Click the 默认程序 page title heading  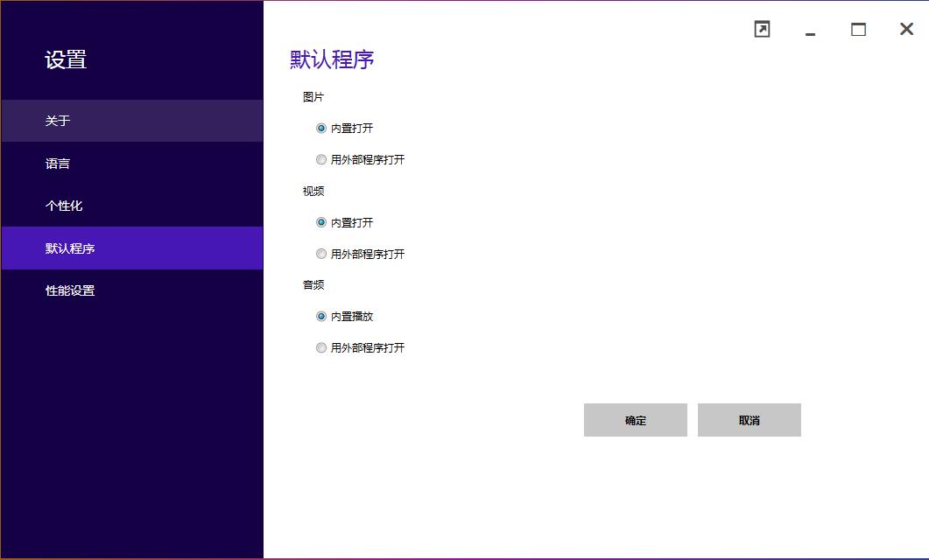[331, 59]
